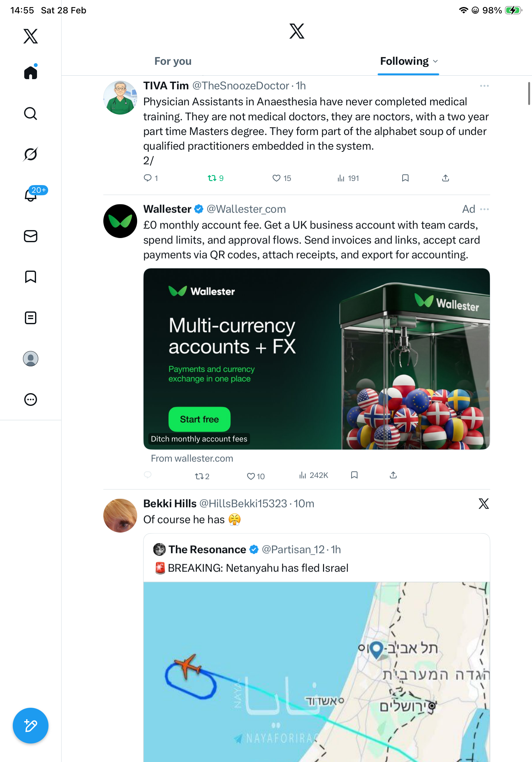
Task: Open Grok from the sidebar
Action: tap(31, 154)
